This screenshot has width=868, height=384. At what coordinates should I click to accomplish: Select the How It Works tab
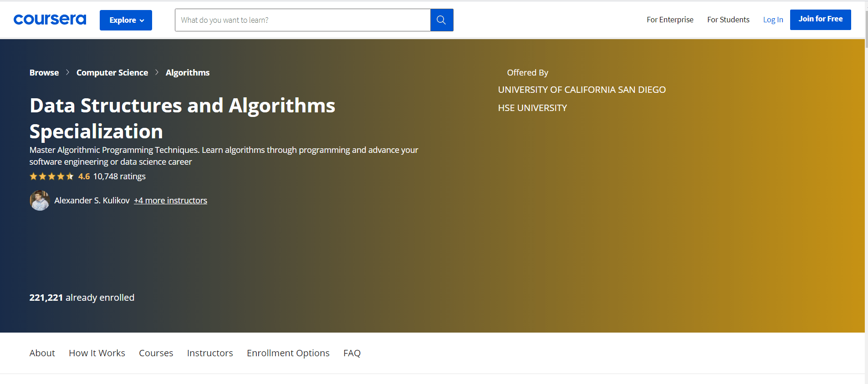pos(97,353)
